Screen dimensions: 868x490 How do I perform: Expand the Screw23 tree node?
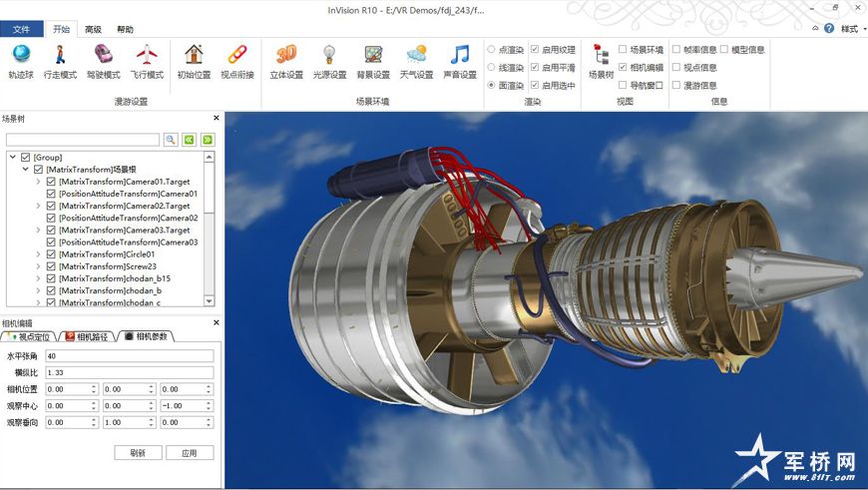(39, 266)
